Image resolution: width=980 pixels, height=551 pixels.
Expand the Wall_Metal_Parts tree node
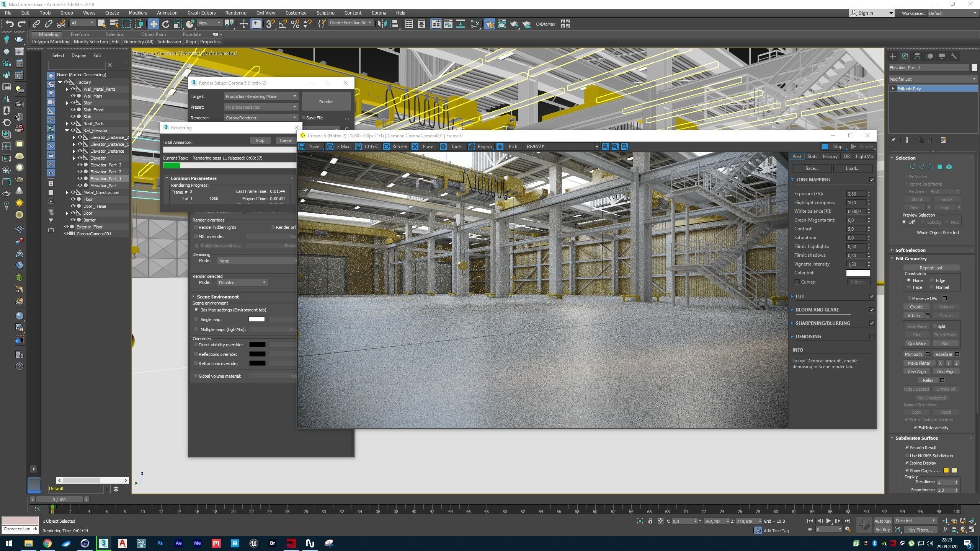(67, 89)
